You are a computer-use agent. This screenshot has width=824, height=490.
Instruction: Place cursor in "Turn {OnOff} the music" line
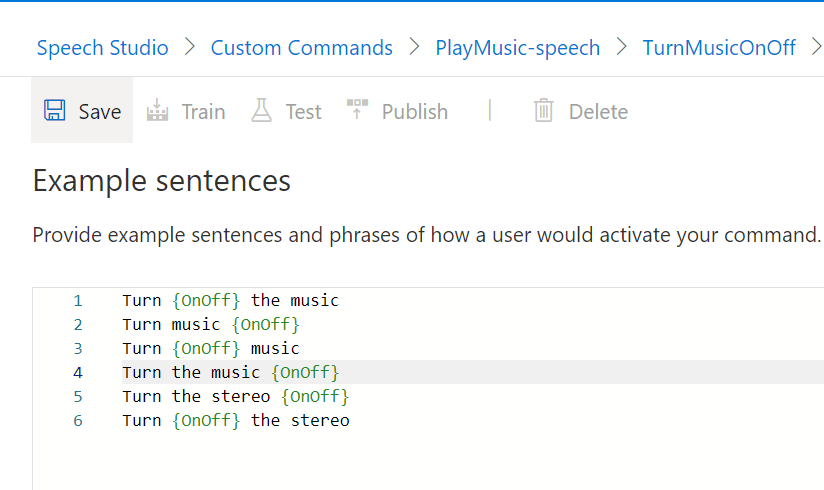tap(231, 300)
